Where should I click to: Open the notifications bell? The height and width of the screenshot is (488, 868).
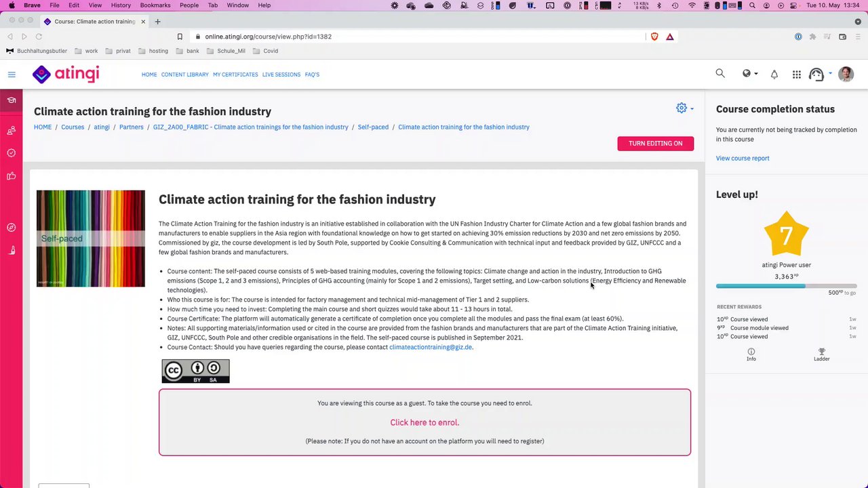[x=774, y=75]
